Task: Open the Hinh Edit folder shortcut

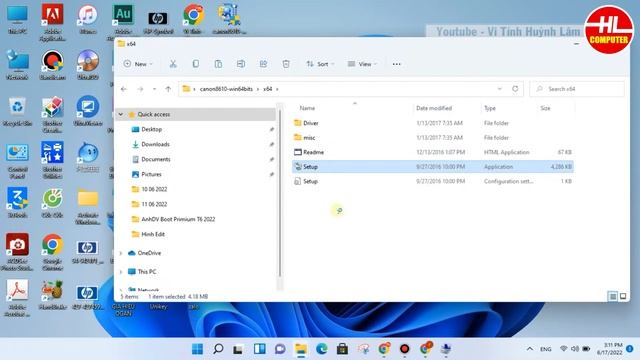Action: (153, 234)
